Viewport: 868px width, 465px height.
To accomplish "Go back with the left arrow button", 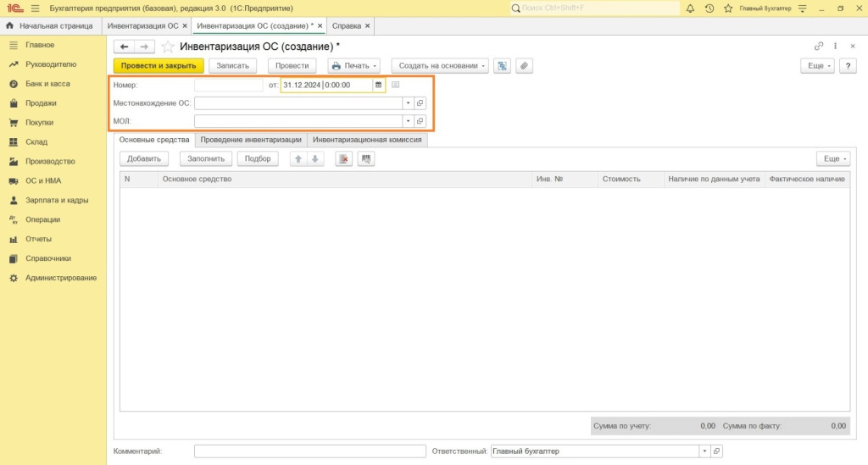I will (124, 47).
